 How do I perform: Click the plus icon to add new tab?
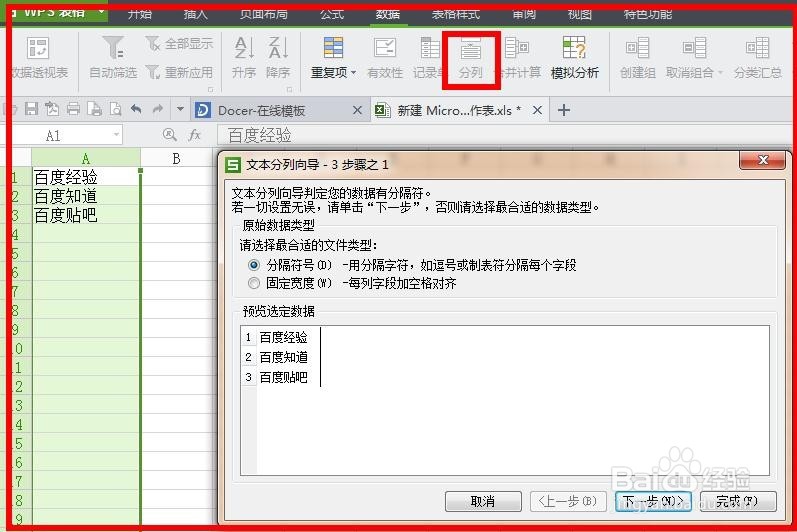pos(564,110)
